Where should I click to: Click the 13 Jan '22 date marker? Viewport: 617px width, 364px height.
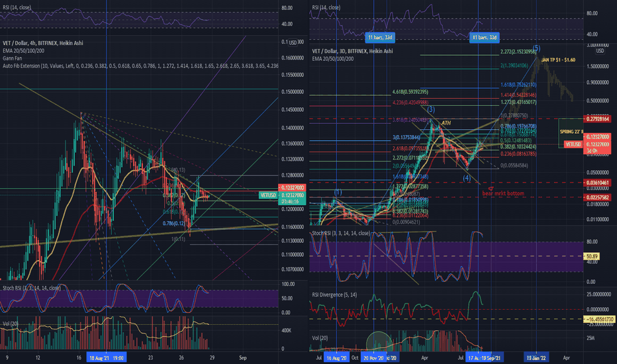[537, 357]
